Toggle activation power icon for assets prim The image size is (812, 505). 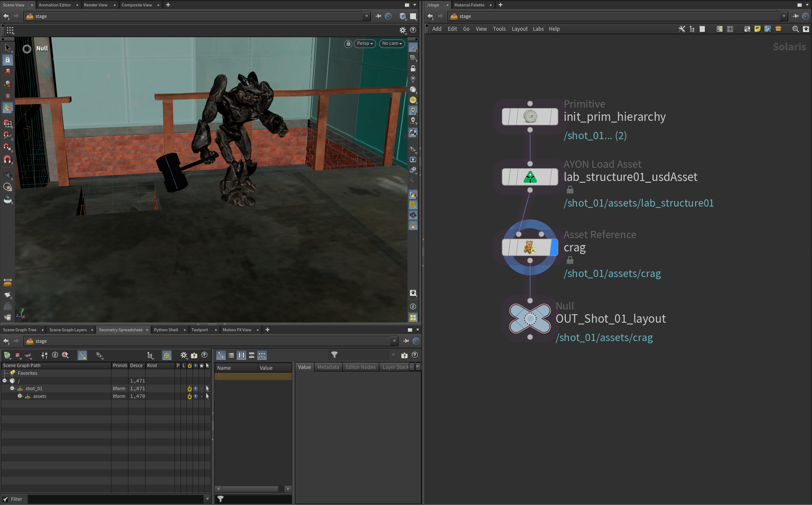click(189, 396)
